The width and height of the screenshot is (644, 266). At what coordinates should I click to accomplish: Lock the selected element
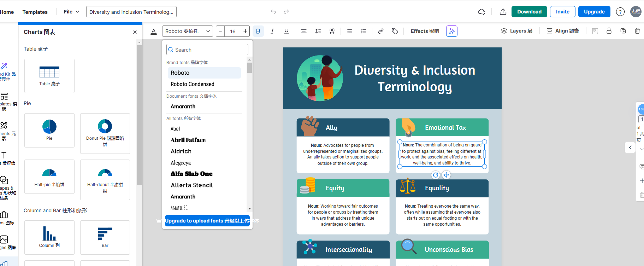tap(609, 31)
